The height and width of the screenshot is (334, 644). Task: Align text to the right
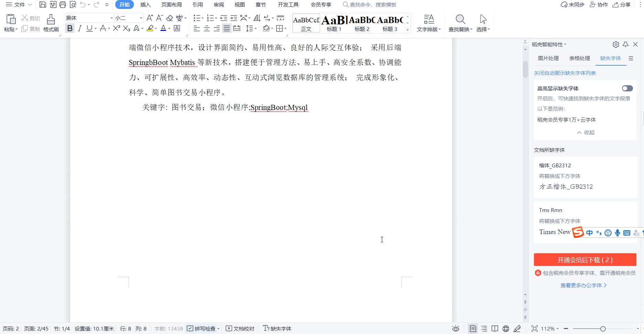tap(217, 29)
